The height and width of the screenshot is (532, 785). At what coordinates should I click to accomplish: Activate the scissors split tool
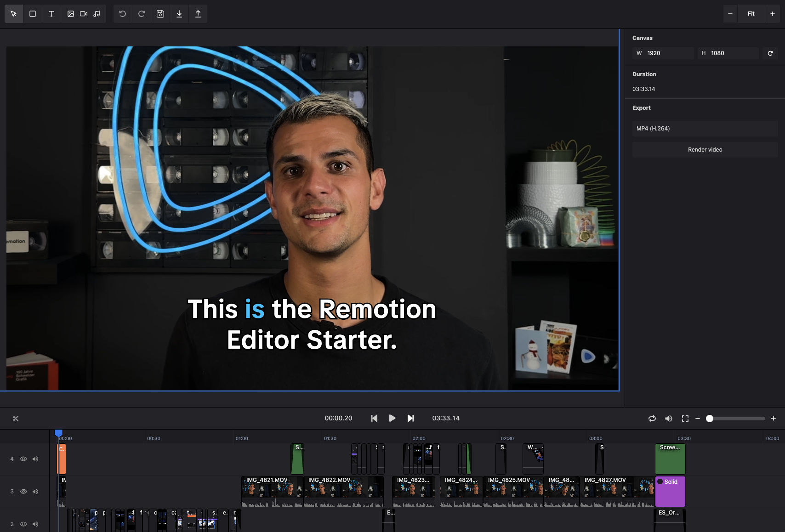click(x=16, y=419)
